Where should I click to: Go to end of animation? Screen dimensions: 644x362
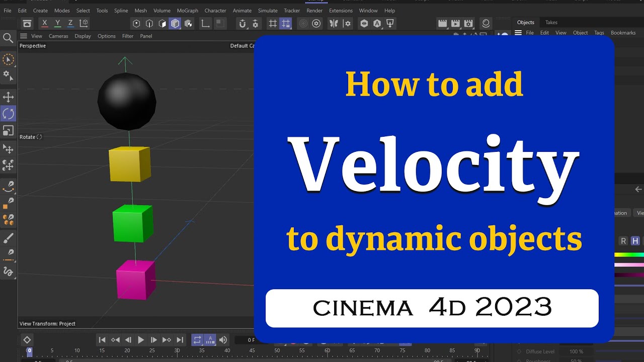[x=180, y=340]
